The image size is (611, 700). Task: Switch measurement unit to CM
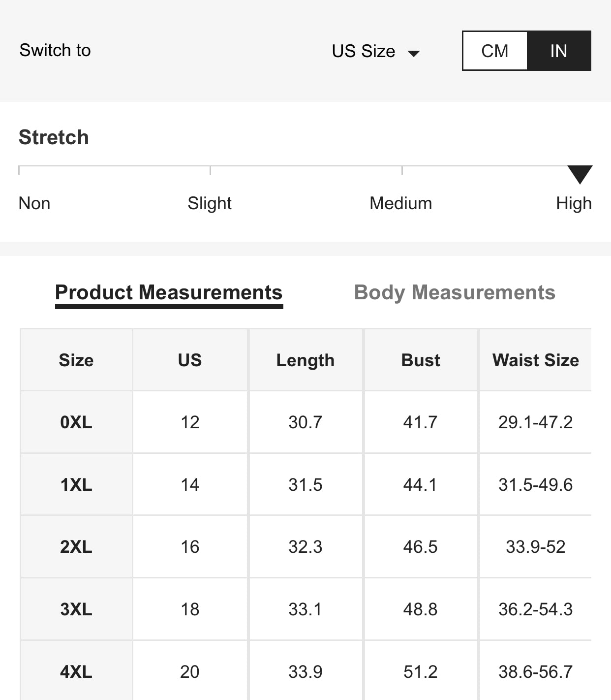point(494,51)
